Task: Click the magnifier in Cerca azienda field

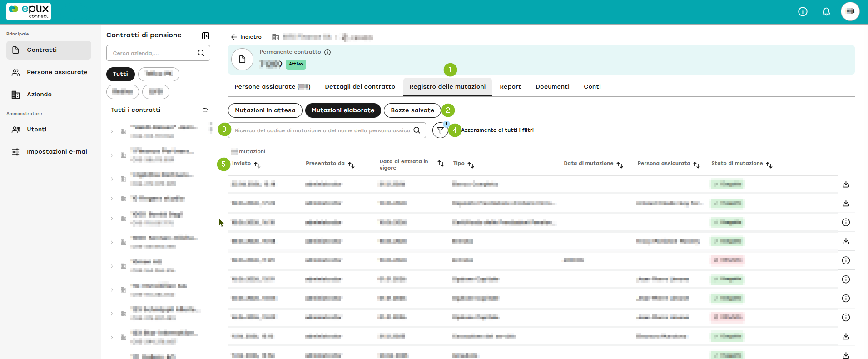Action: [201, 53]
